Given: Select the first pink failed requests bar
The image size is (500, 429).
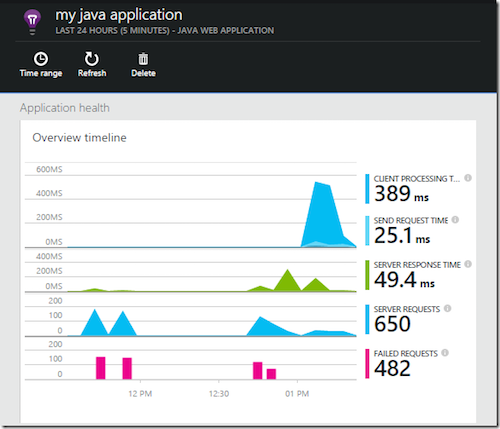Looking at the screenshot, I should pos(101,368).
